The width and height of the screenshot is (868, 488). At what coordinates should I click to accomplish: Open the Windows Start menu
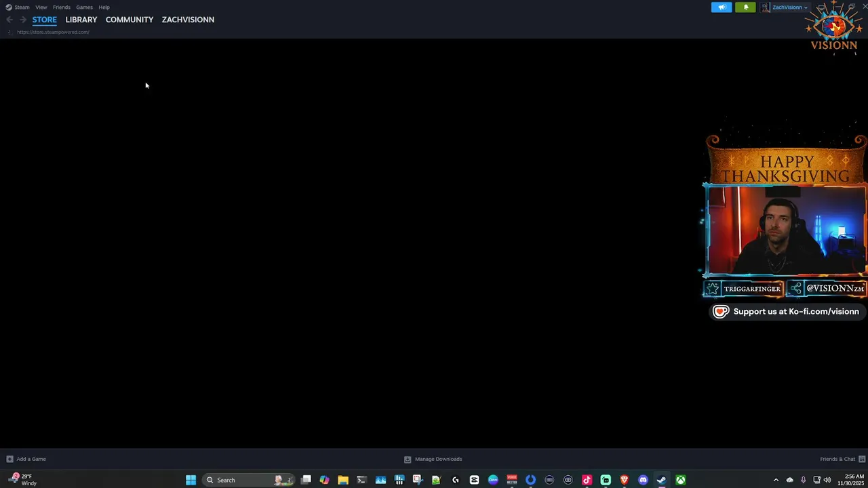pyautogui.click(x=191, y=480)
